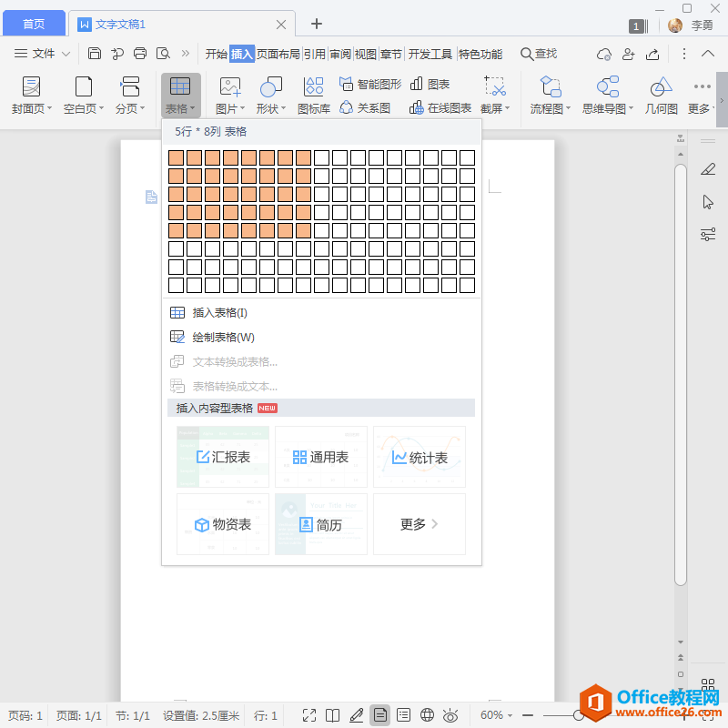Click the Report table (汇报表) template
This screenshot has width=728, height=728.
click(223, 457)
